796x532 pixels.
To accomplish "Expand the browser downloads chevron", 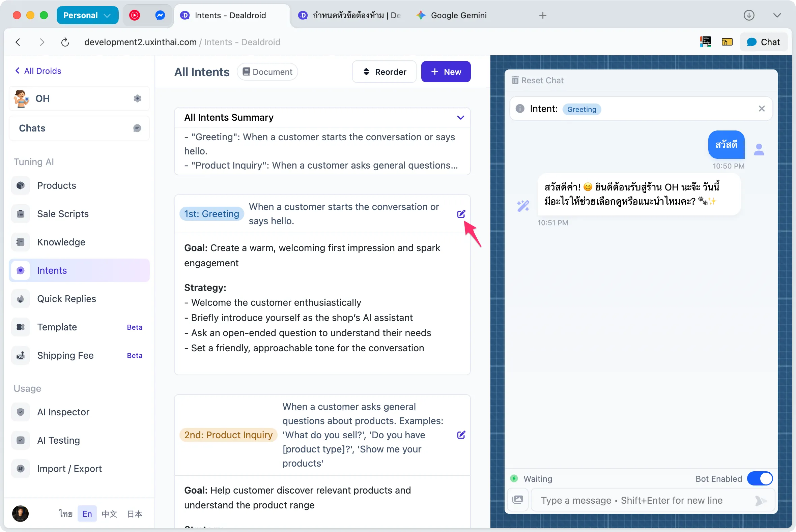I will [x=777, y=15].
